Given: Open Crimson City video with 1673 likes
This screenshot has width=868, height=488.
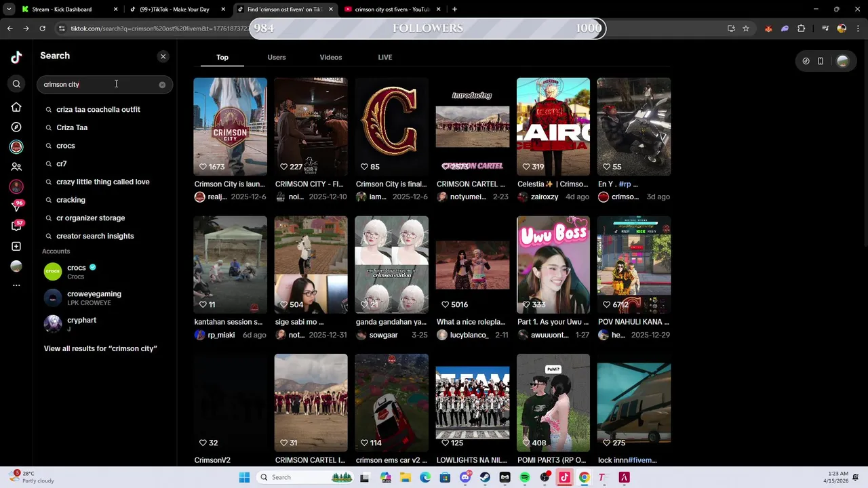Looking at the screenshot, I should 230,127.
